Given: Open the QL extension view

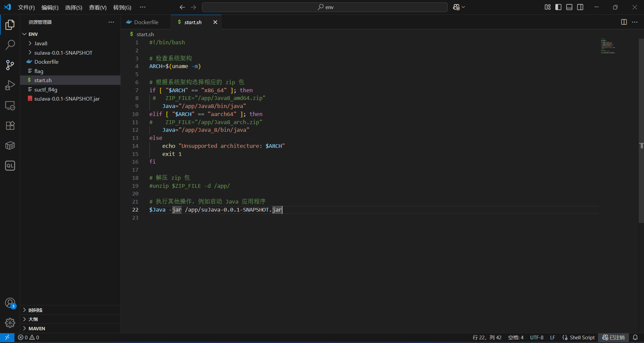Looking at the screenshot, I should click(x=10, y=166).
